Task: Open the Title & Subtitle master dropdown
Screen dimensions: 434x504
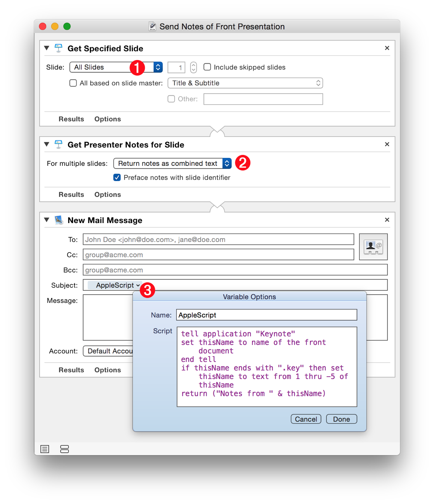Action: 245,83
